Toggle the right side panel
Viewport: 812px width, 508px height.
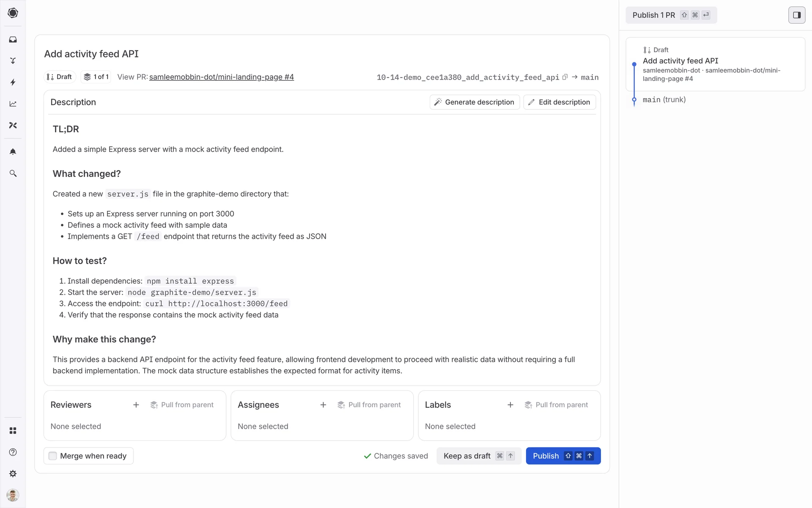[x=796, y=15]
